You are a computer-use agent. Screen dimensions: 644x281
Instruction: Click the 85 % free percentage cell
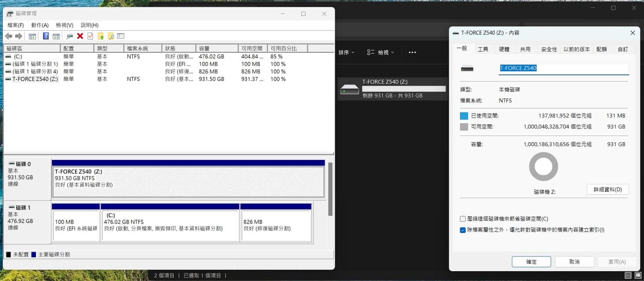pos(277,57)
